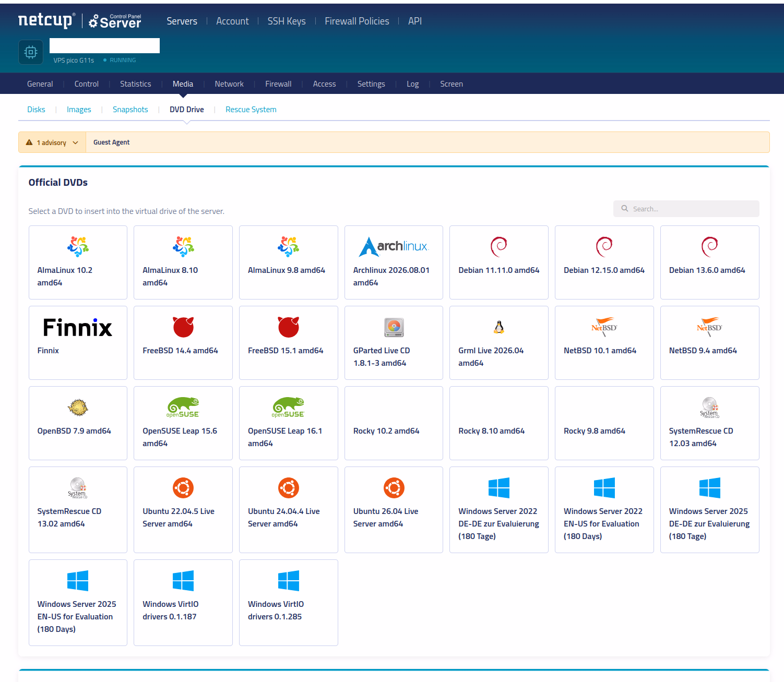Click the netcup logo
This screenshot has height=682, width=784.
(46, 20)
